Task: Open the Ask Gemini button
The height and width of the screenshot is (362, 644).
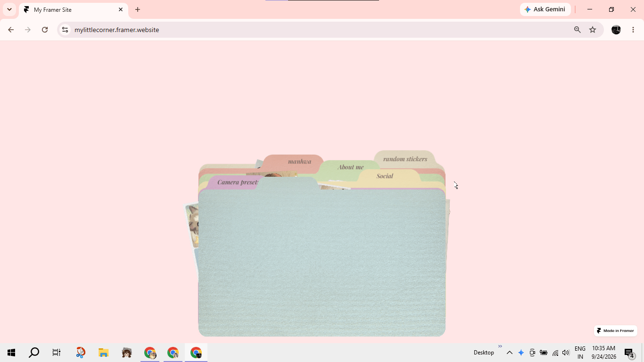Action: tap(545, 9)
